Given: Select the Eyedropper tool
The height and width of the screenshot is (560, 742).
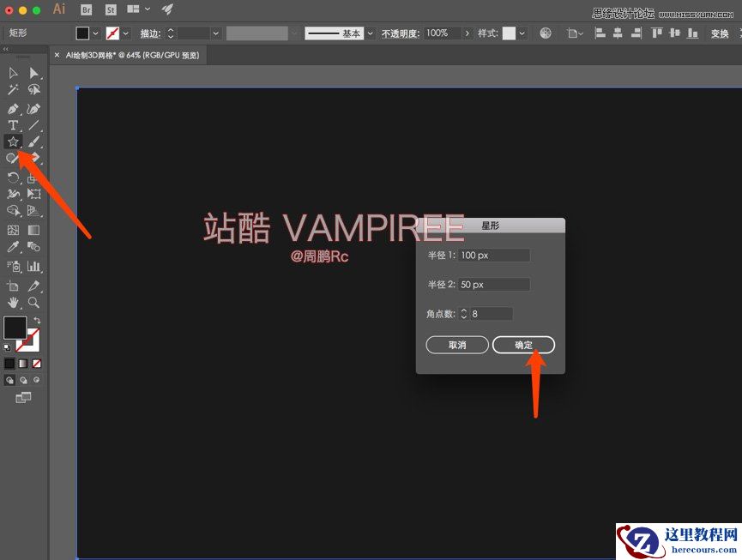Looking at the screenshot, I should tap(13, 246).
